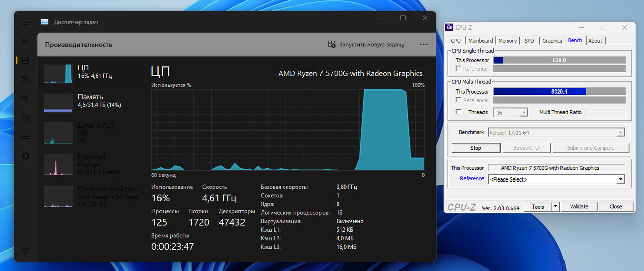Click the 16,0 МБ L3 cache value

346,247
